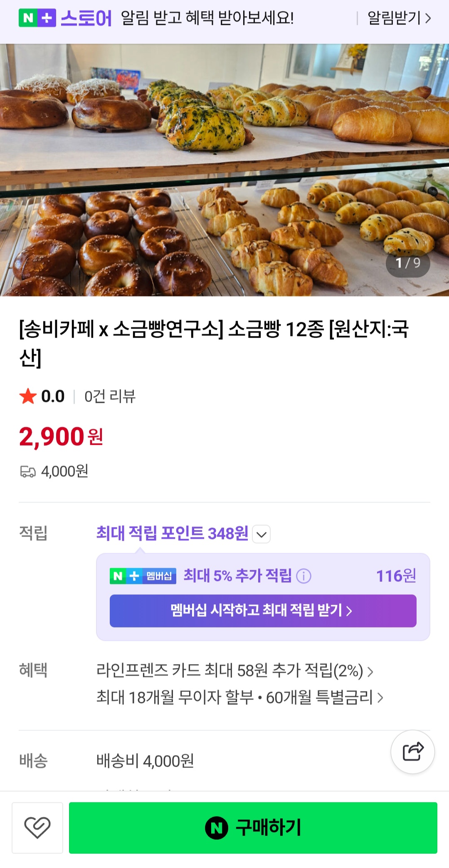Screen dimensions: 449x868
Task: Tap the N+ membership badge
Action: 143,576
